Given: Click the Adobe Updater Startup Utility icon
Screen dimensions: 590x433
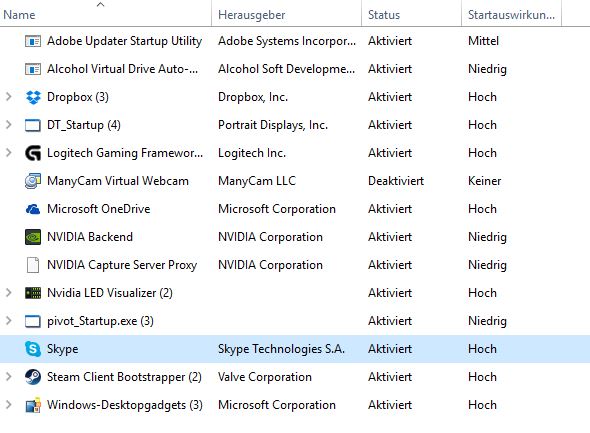Looking at the screenshot, I should [33, 41].
